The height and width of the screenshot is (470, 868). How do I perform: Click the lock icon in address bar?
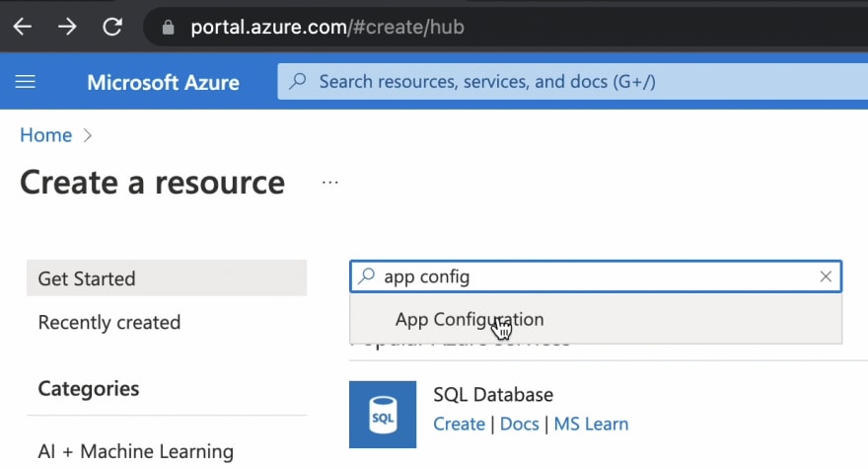pyautogui.click(x=169, y=28)
